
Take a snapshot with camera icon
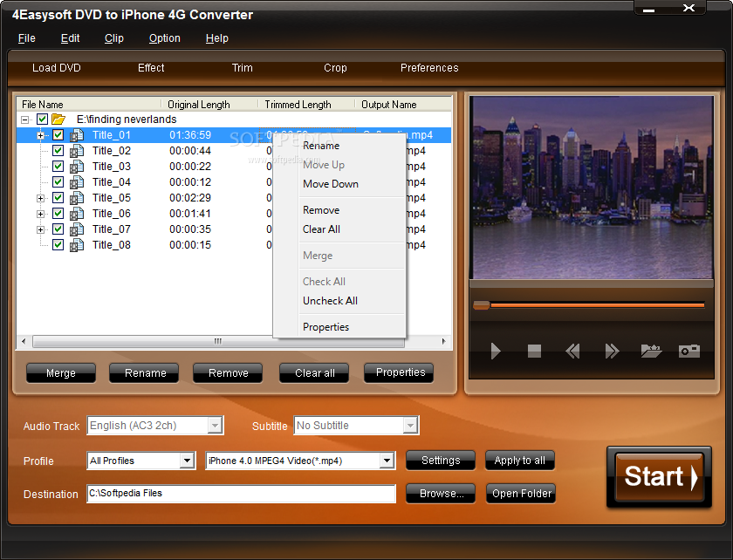[689, 351]
